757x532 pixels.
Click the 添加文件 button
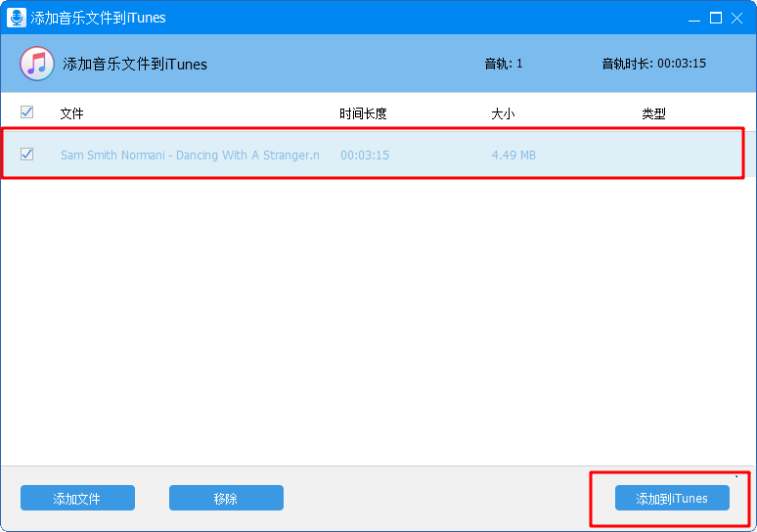[77, 498]
